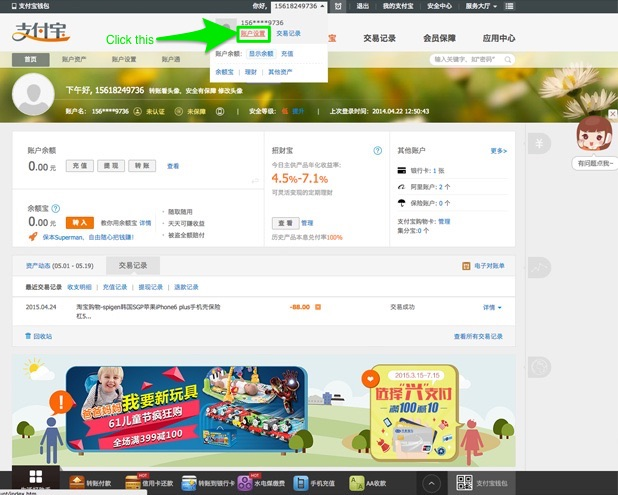Click 账户设置 link in the dropdown
Image resolution: width=618 pixels, height=495 pixels.
point(254,33)
